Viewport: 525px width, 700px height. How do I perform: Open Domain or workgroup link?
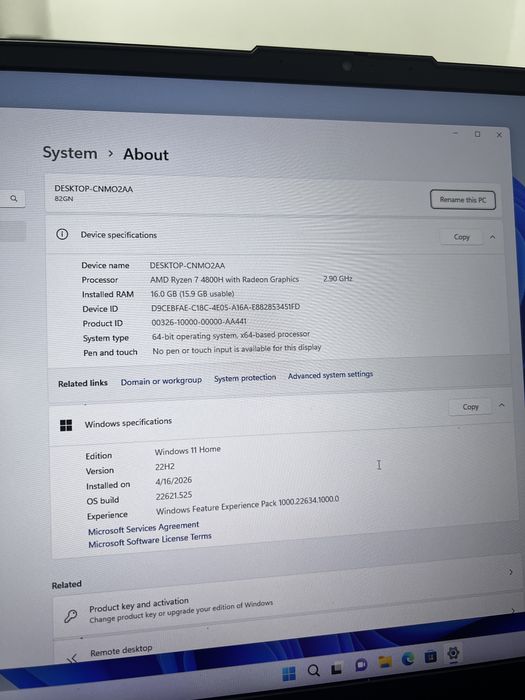coord(161,381)
